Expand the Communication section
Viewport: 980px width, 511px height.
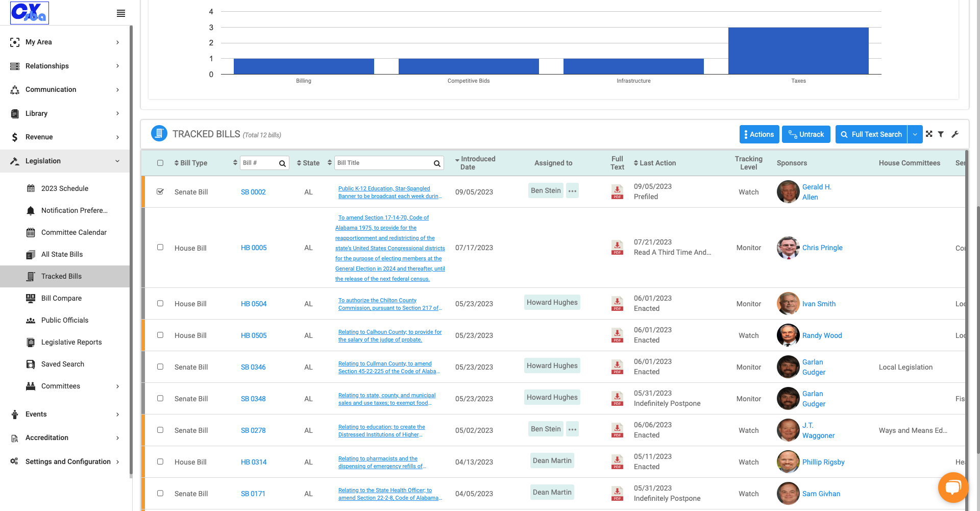65,90
